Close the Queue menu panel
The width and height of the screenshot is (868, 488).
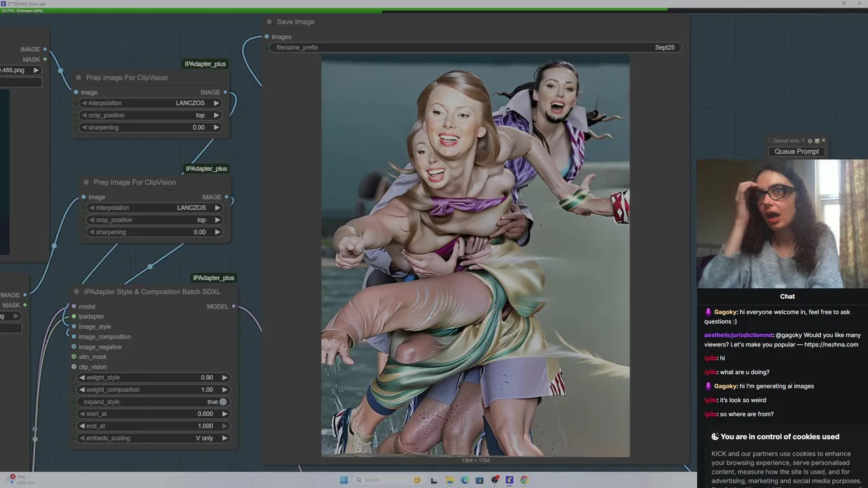pyautogui.click(x=823, y=141)
